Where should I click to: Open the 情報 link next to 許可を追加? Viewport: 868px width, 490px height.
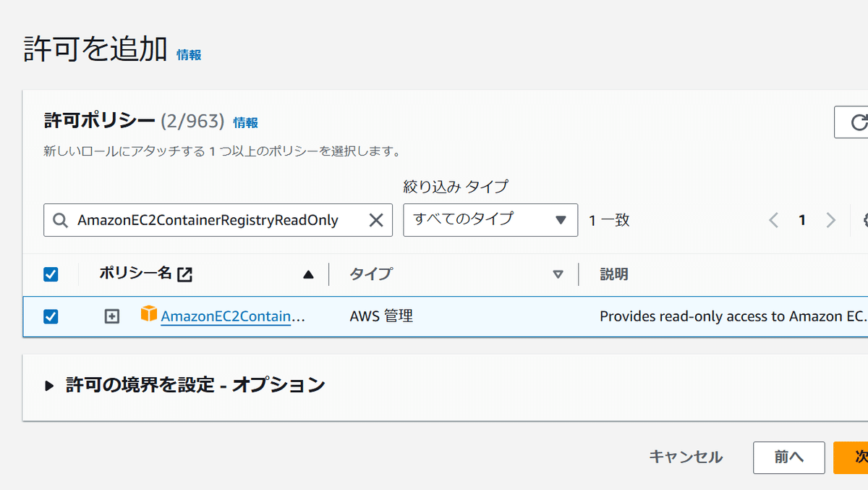point(189,55)
